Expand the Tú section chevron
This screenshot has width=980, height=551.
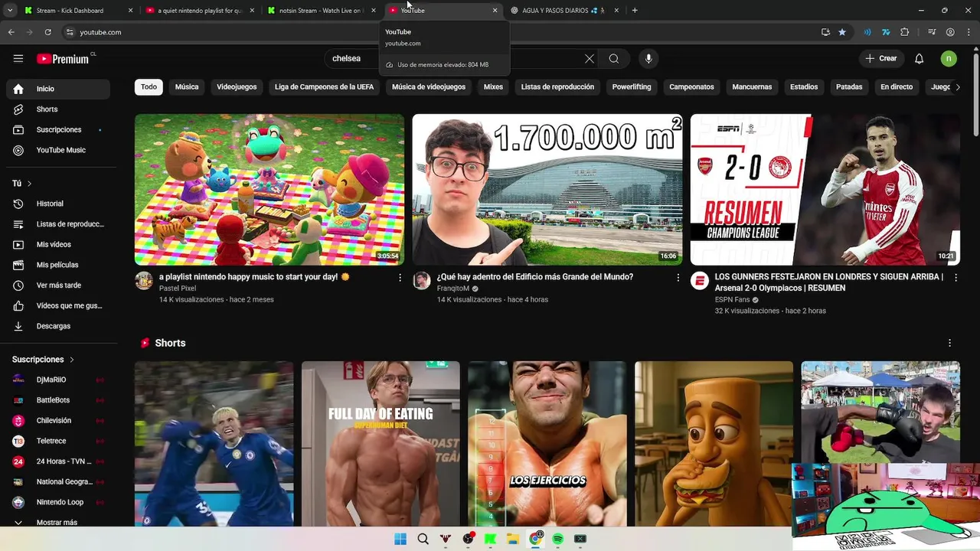tap(29, 184)
